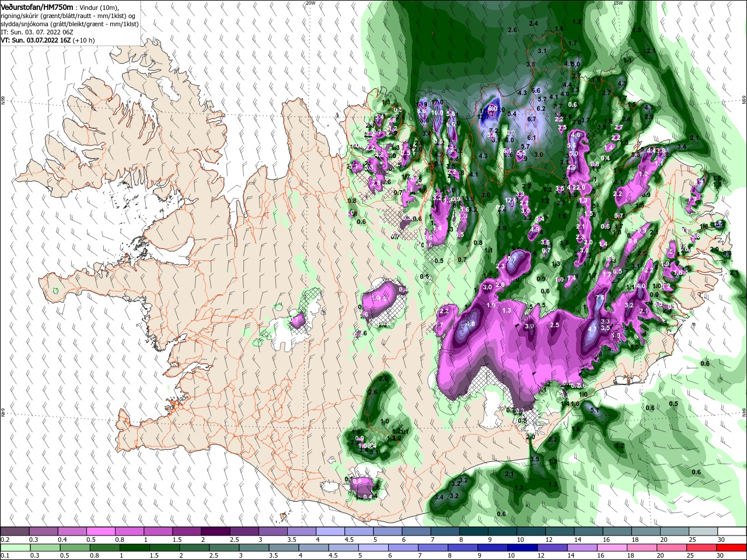Pick pale green 0.1–0.3 swatch in lower legend
The height and width of the screenshot is (560, 747).
pyautogui.click(x=15, y=548)
